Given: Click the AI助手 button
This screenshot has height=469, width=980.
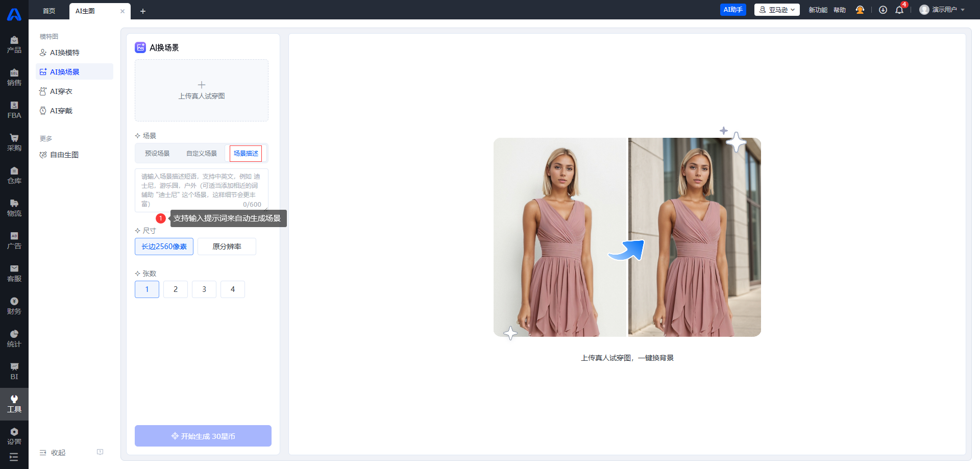Looking at the screenshot, I should click(733, 10).
